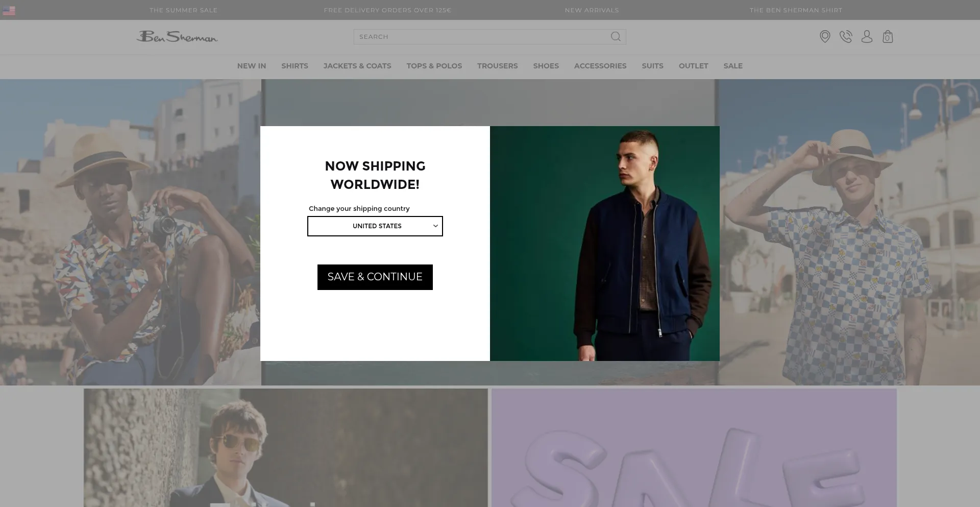Click the US flag country icon

click(x=9, y=11)
